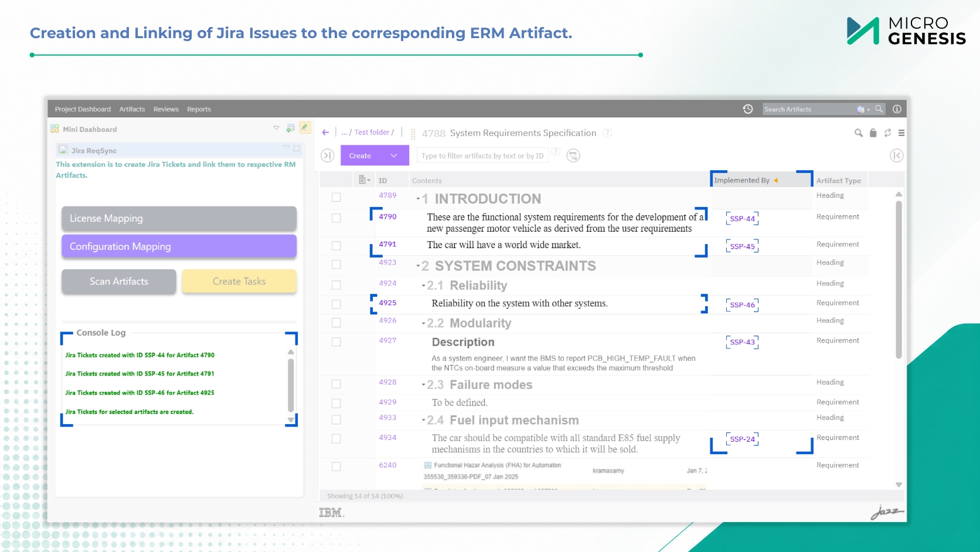Click the expand left sidebar arrow icon
This screenshot has height=552, width=980.
coord(328,155)
